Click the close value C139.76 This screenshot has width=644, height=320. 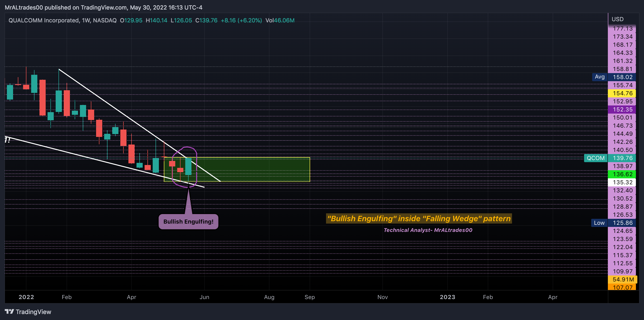[x=206, y=20]
